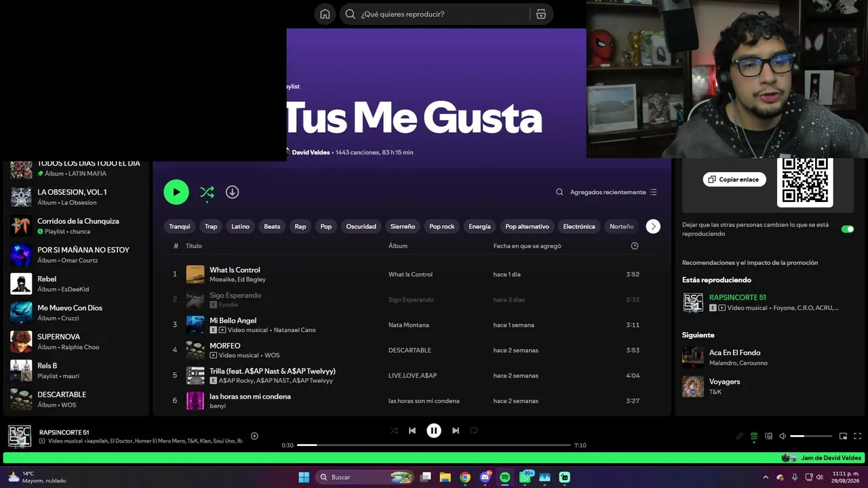Open the browse icon in the search bar
The width and height of the screenshot is (868, 488).
pos(541,14)
